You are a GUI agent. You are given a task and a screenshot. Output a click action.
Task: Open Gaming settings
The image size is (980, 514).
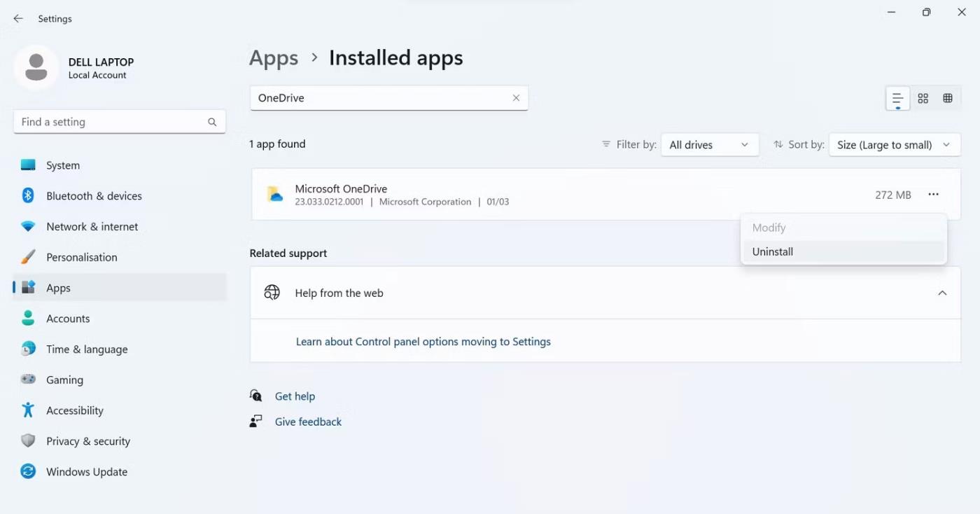point(120,380)
